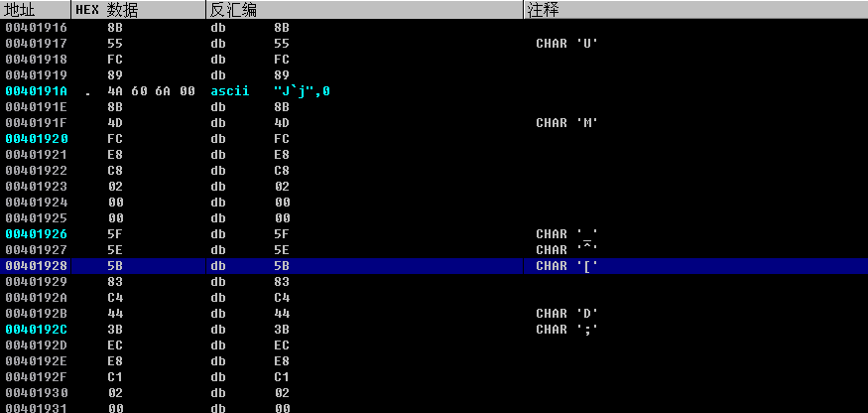Select address 00401922 row
This screenshot has width=868, height=413.
click(x=434, y=170)
